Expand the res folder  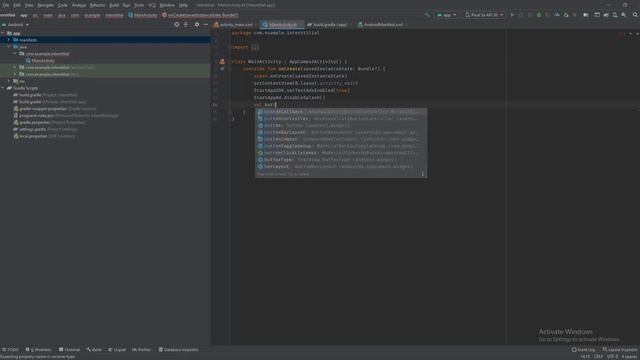[9, 81]
